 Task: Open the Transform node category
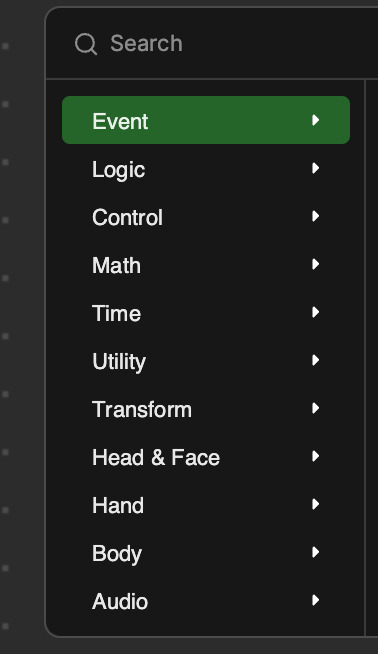click(x=206, y=408)
